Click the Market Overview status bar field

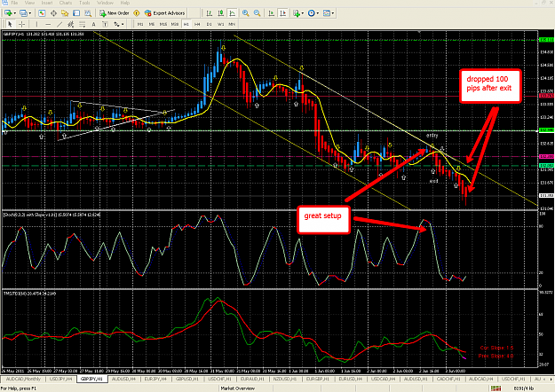[238, 388]
